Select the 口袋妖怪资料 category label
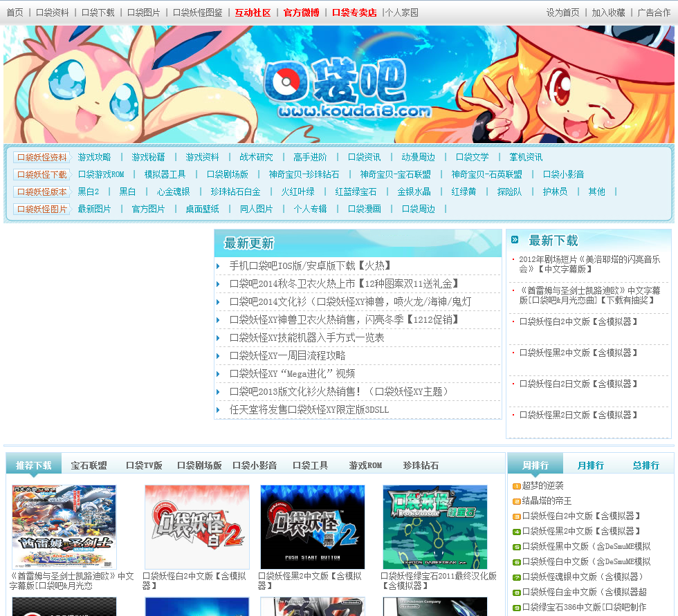678x616 pixels. click(42, 157)
